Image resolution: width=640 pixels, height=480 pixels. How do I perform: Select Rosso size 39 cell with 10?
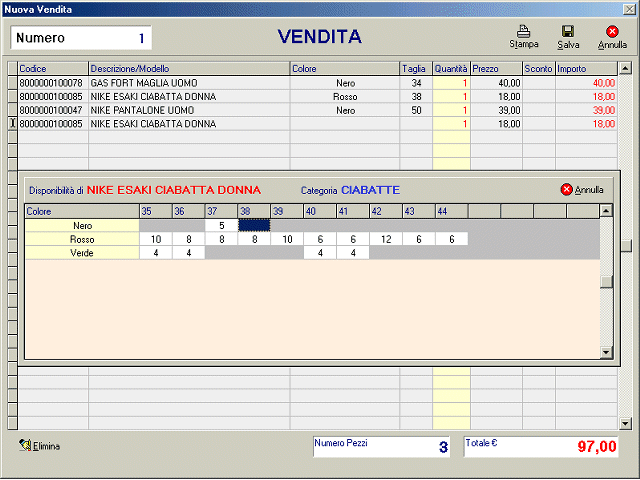tap(287, 239)
